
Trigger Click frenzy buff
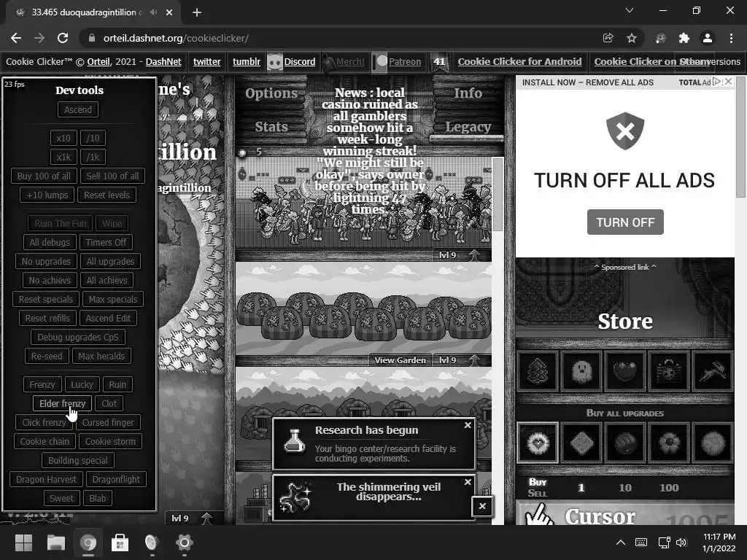click(44, 422)
